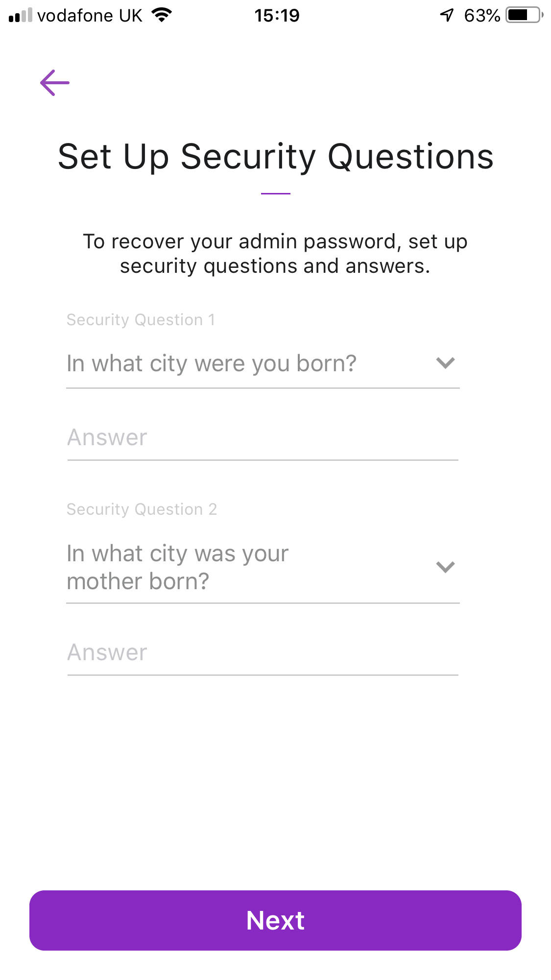Expand the Security Question 2 chevron
Viewport: 551px width, 980px height.
click(445, 567)
